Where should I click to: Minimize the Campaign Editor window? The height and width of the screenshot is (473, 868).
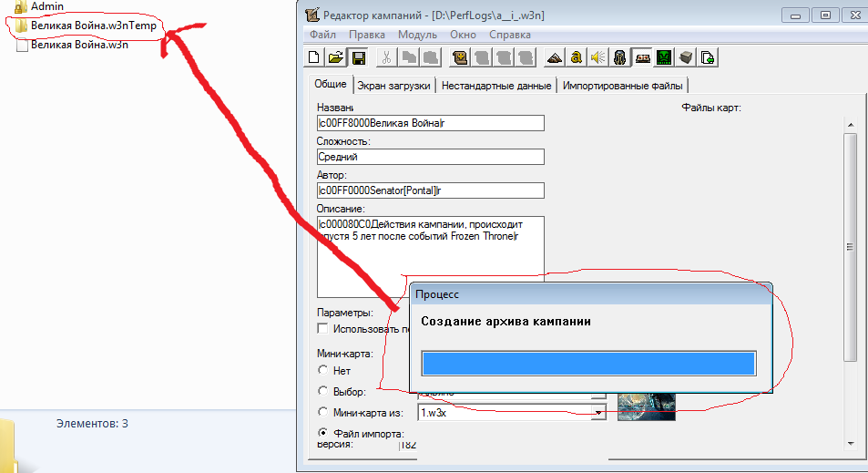click(795, 15)
